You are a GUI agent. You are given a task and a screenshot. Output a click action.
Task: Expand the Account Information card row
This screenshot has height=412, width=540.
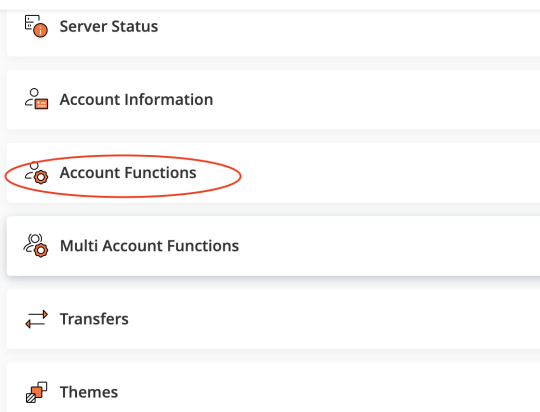tap(273, 100)
